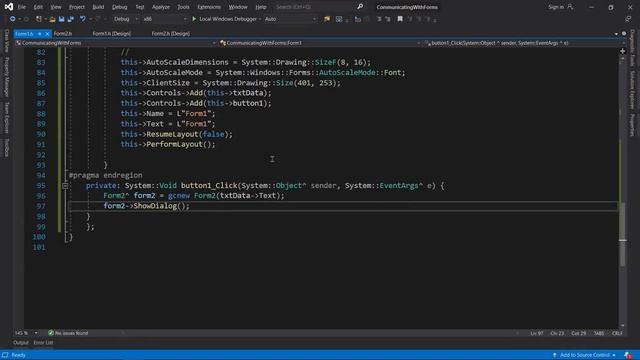Open the Property Manager side tab
The image size is (640, 360).
[7, 77]
